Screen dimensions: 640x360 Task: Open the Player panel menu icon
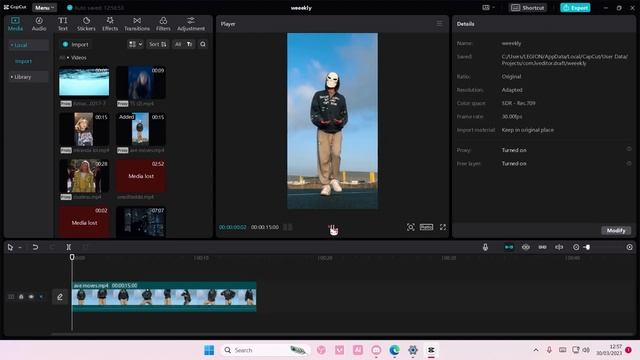pos(439,24)
